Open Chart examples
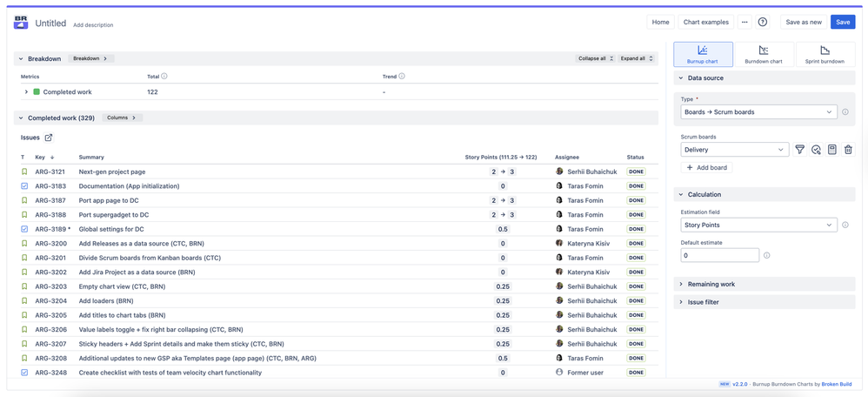 pos(706,22)
